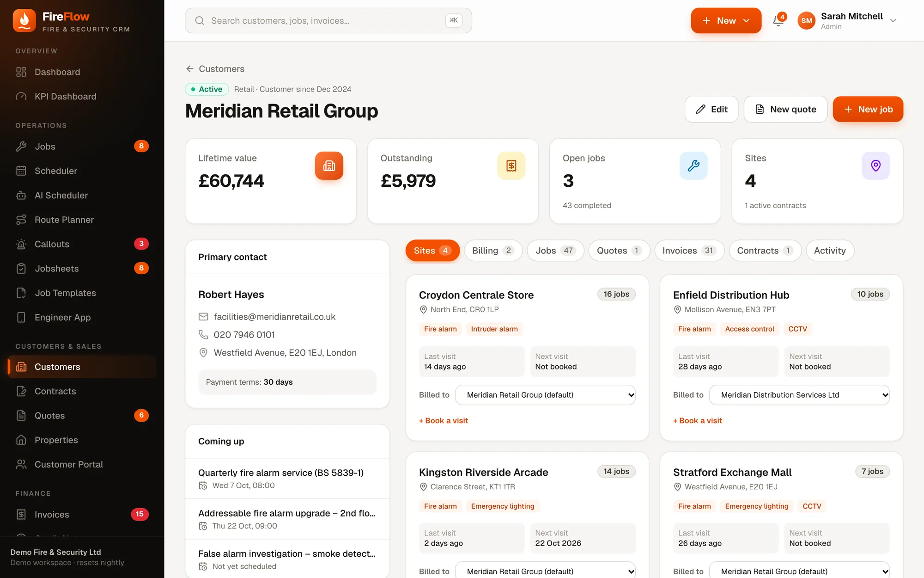Open Callouts siren icon
Screen dimensions: 924x578
[x=21, y=244]
